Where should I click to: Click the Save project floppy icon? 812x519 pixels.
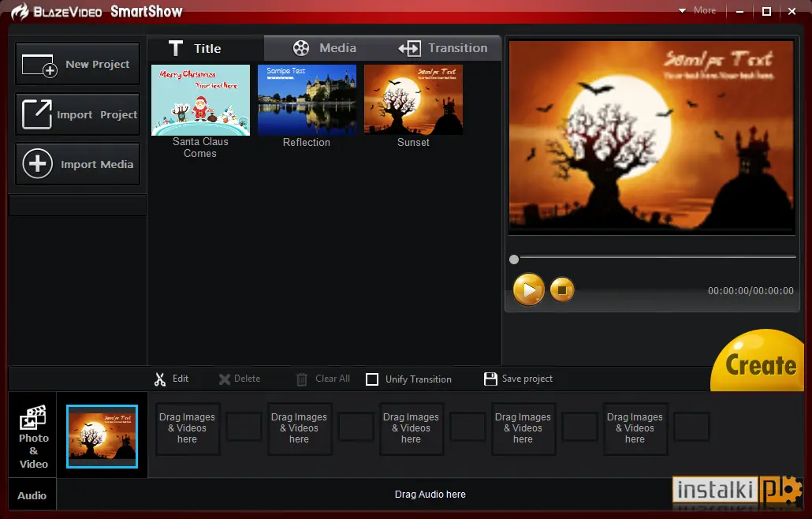point(490,379)
